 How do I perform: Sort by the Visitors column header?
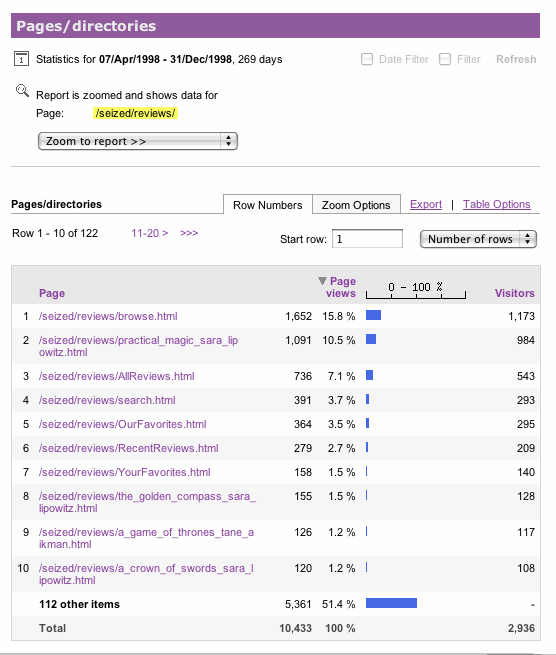tap(515, 293)
